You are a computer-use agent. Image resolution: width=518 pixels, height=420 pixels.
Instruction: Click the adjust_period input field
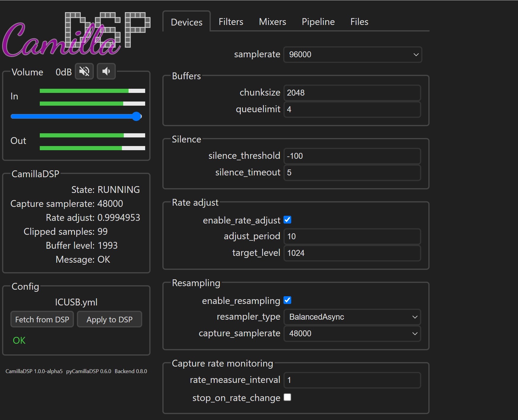pos(352,237)
